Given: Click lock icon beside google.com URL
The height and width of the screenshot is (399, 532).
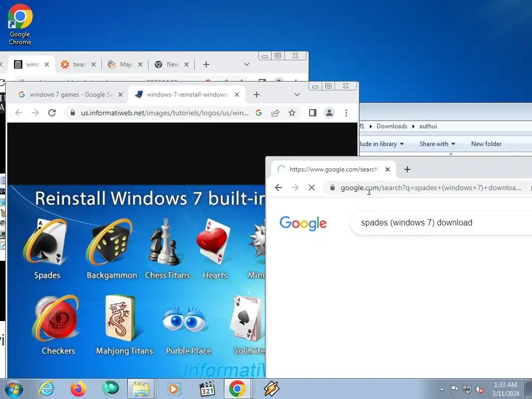Looking at the screenshot, I should coord(332,188).
